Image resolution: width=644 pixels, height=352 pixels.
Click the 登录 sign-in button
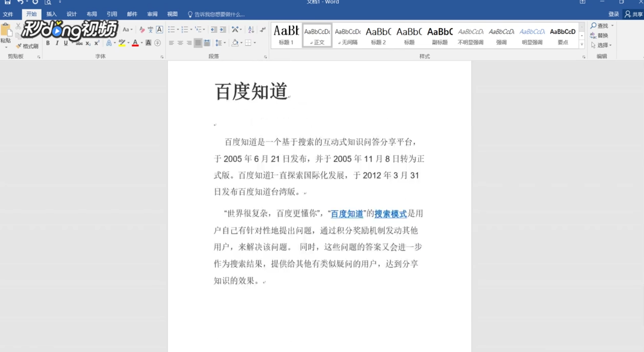click(x=613, y=14)
